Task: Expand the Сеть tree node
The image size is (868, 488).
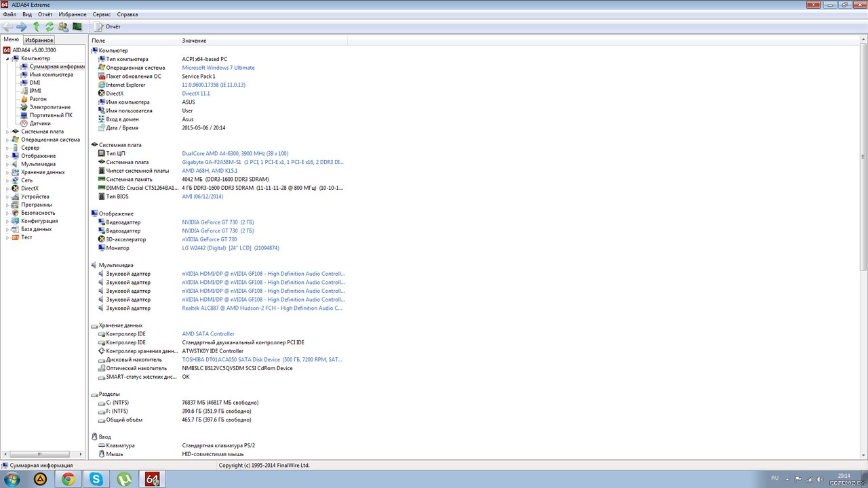Action: (x=7, y=180)
